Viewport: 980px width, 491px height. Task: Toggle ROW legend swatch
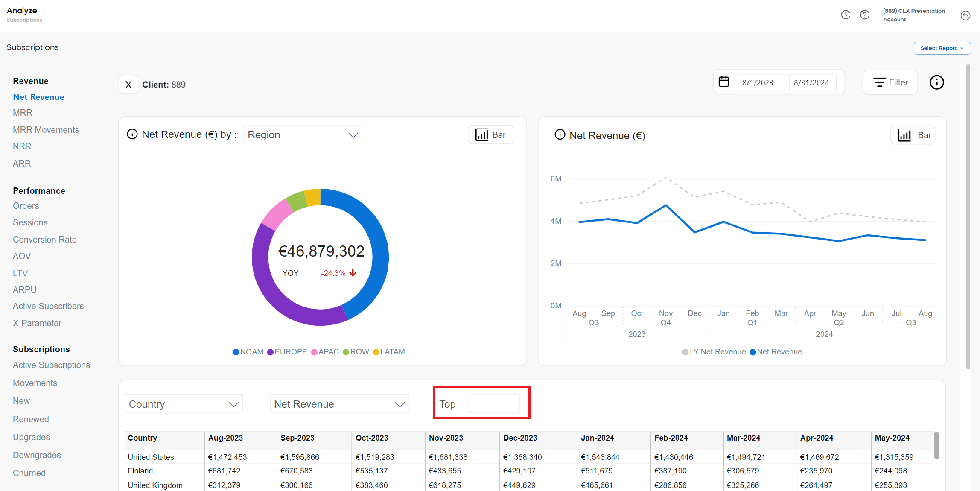(346, 352)
